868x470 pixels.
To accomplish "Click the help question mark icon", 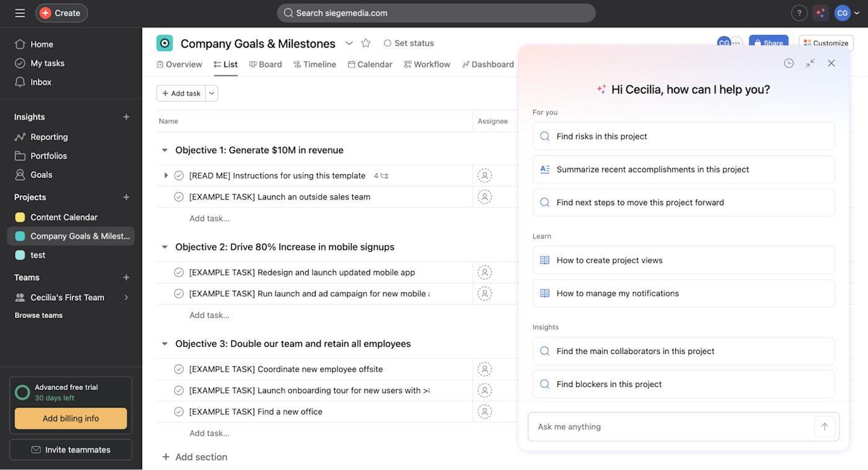I will [x=799, y=13].
